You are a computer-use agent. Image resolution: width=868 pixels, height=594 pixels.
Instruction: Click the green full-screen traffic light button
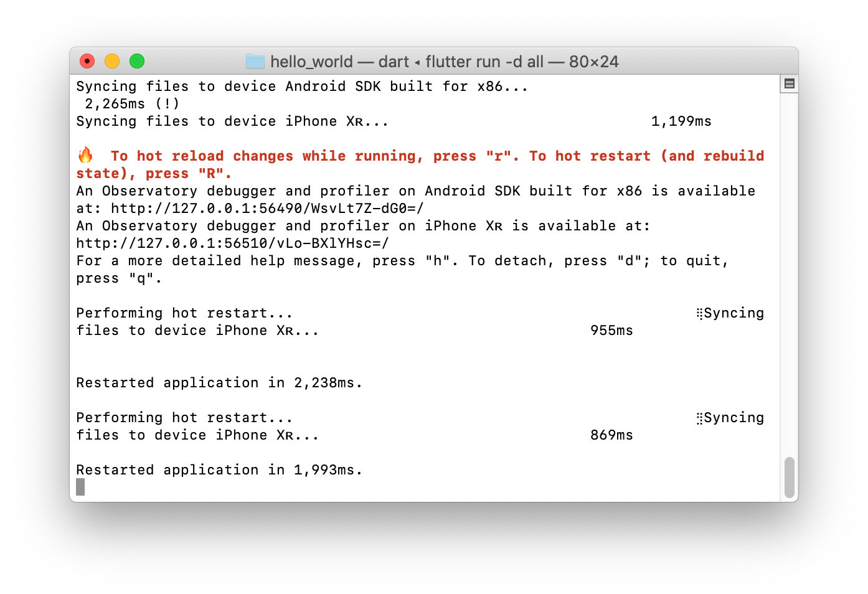[x=136, y=61]
